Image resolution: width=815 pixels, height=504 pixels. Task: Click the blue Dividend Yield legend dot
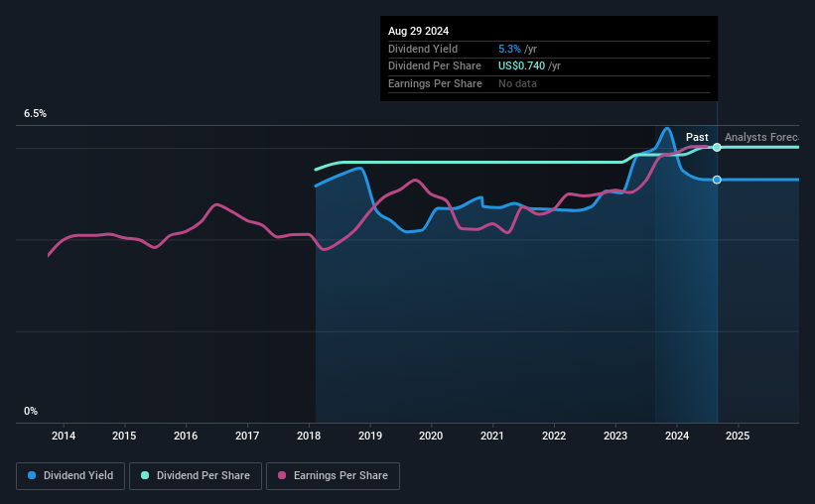coord(32,475)
